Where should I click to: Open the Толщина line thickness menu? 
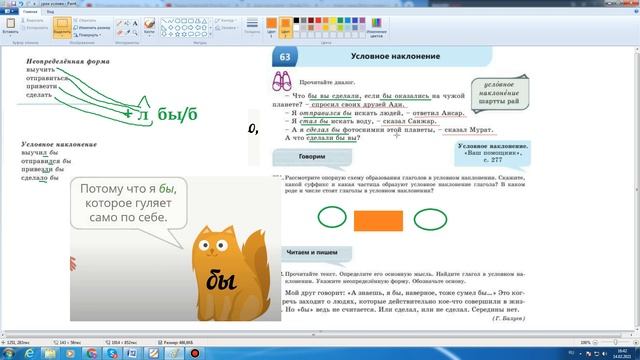coord(252,26)
